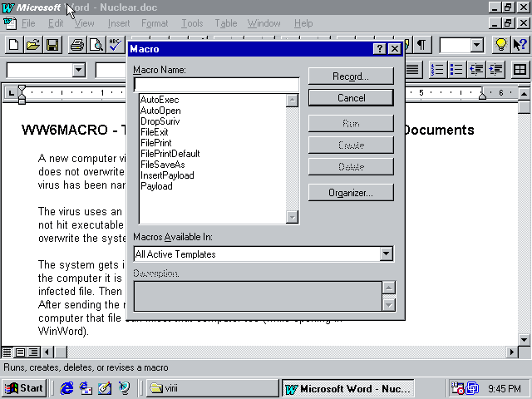The width and height of the screenshot is (532, 399).
Task: Switch to Normal view icon
Action: click(x=7, y=352)
